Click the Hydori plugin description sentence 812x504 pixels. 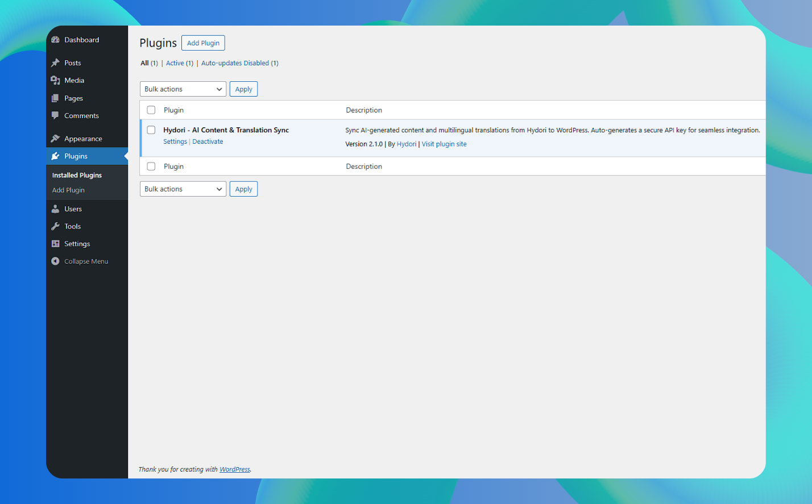point(553,130)
